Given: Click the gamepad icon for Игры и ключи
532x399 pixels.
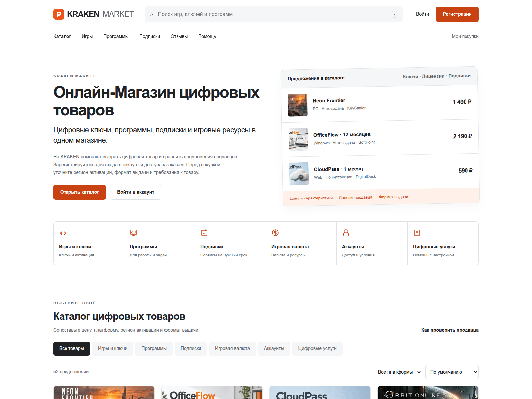Looking at the screenshot, I should pyautogui.click(x=63, y=233).
